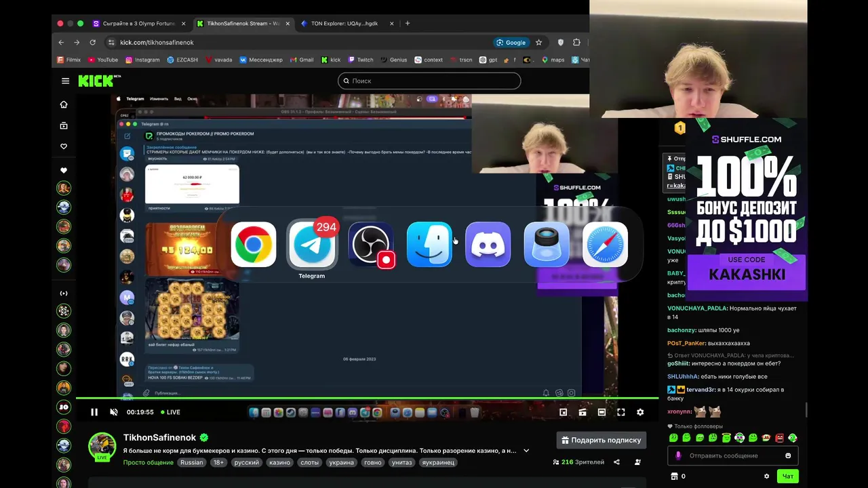Open the TikhonSafinenok channel name link
Screen dimensions: 868x488
[x=159, y=438]
